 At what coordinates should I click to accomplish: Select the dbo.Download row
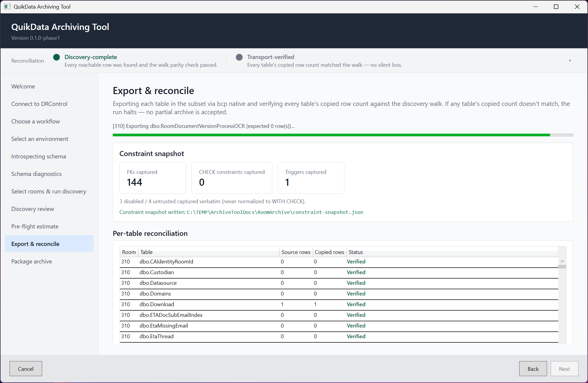(339, 304)
